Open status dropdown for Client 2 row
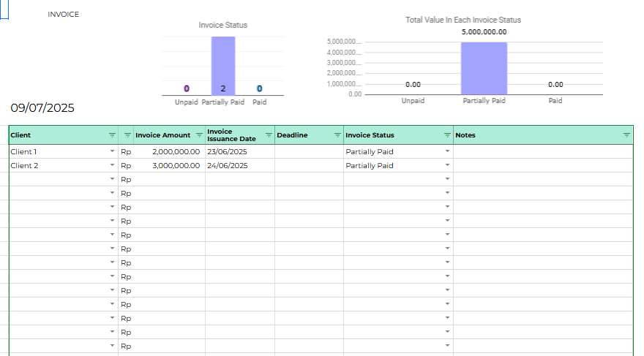 pyautogui.click(x=447, y=165)
